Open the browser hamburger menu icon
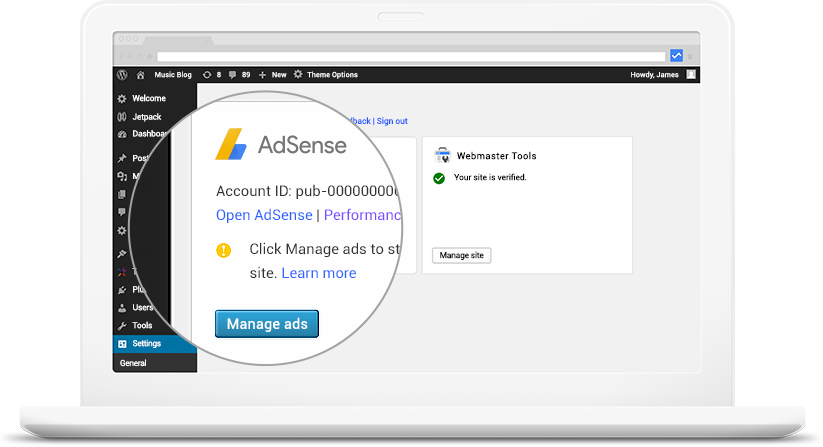This screenshot has height=447, width=823. click(x=690, y=56)
